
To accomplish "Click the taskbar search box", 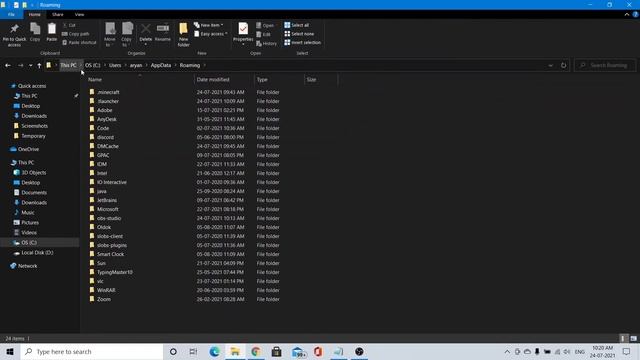I will click(x=92, y=351).
